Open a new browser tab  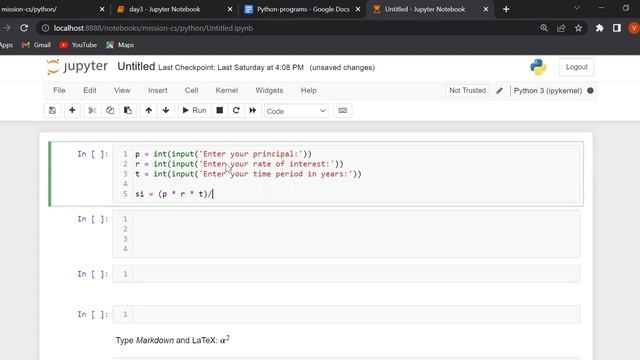point(506,9)
